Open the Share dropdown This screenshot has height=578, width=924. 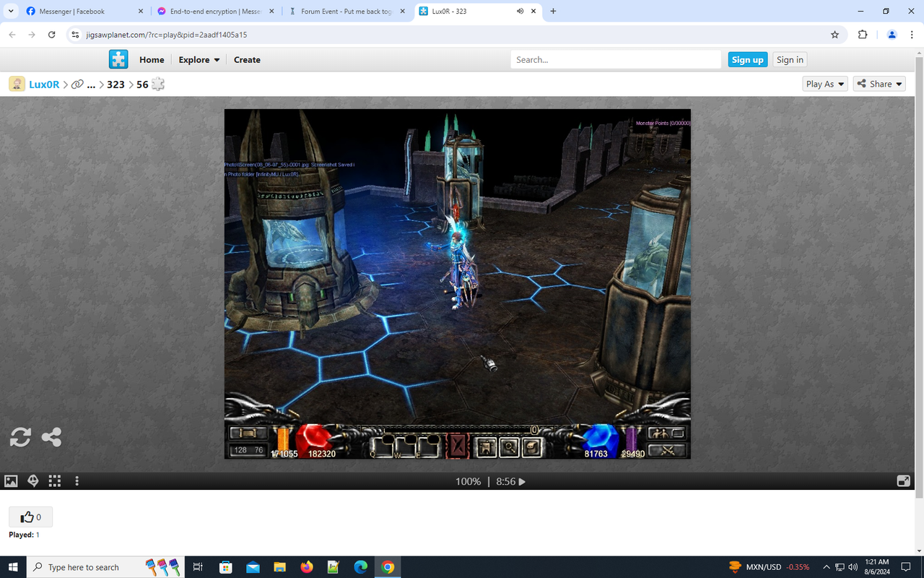880,84
